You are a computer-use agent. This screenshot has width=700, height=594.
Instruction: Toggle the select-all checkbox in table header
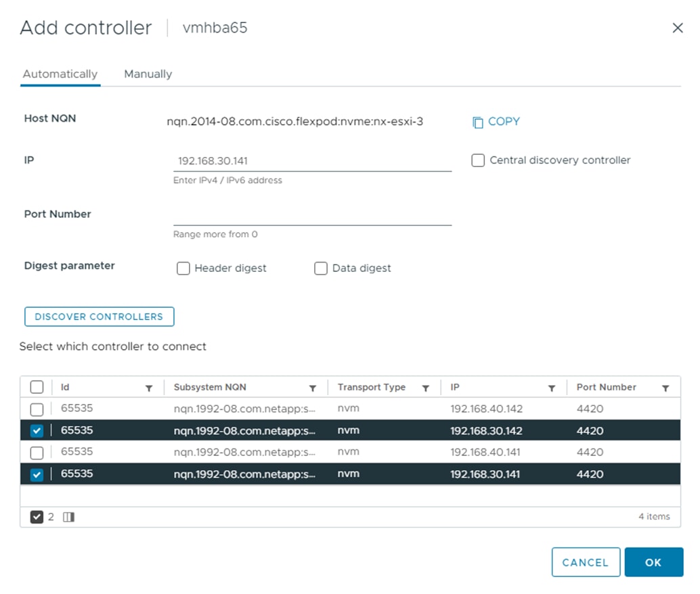pyautogui.click(x=37, y=387)
